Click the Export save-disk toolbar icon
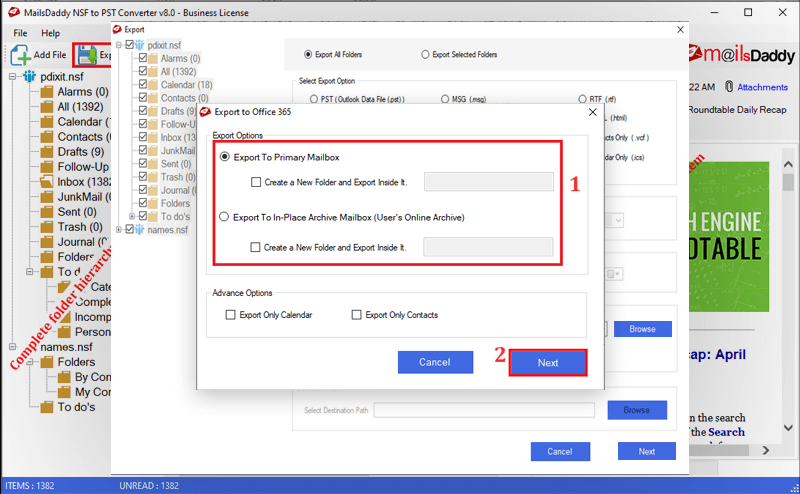The height and width of the screenshot is (494, 800). [87, 55]
